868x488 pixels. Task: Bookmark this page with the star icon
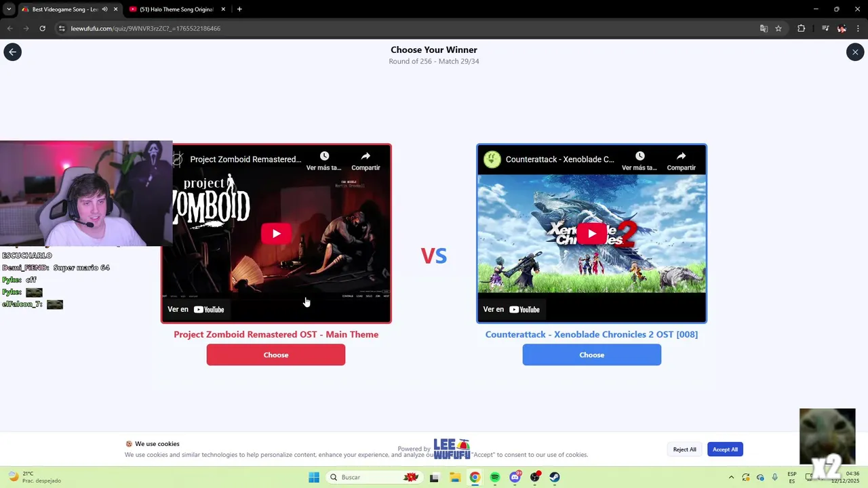[778, 28]
